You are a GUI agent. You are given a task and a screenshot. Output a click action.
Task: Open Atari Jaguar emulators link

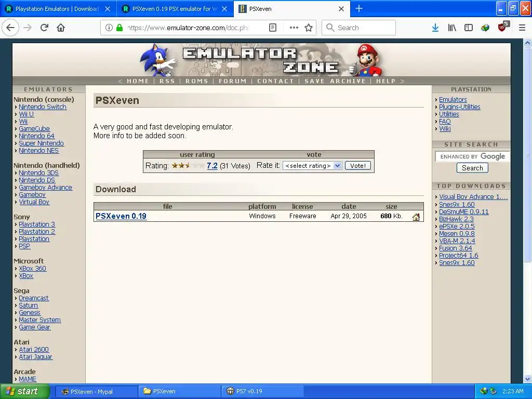pos(35,356)
